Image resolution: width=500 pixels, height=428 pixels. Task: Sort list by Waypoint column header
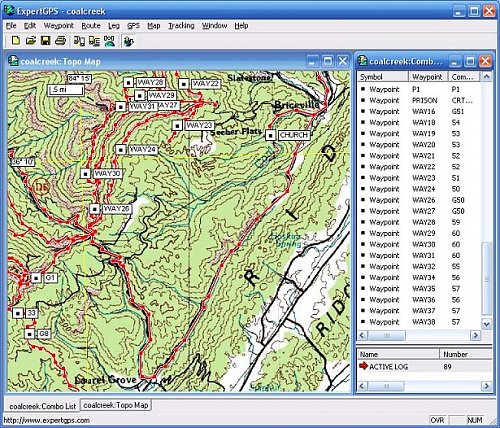coord(428,77)
